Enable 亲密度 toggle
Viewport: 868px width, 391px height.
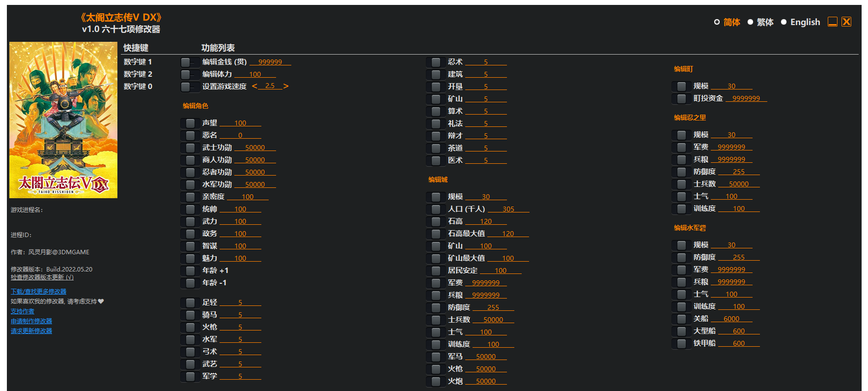(x=189, y=197)
